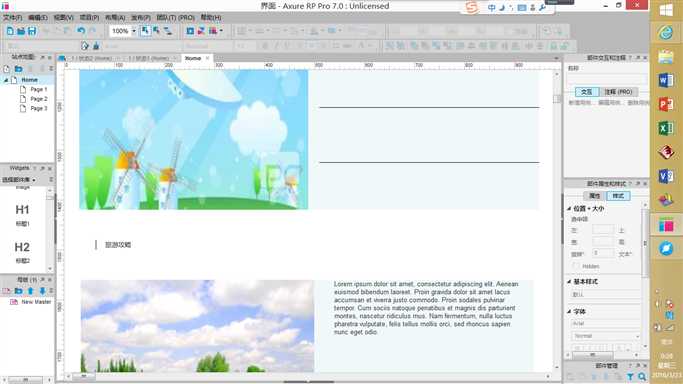Collapse the position and size section

coord(569,209)
